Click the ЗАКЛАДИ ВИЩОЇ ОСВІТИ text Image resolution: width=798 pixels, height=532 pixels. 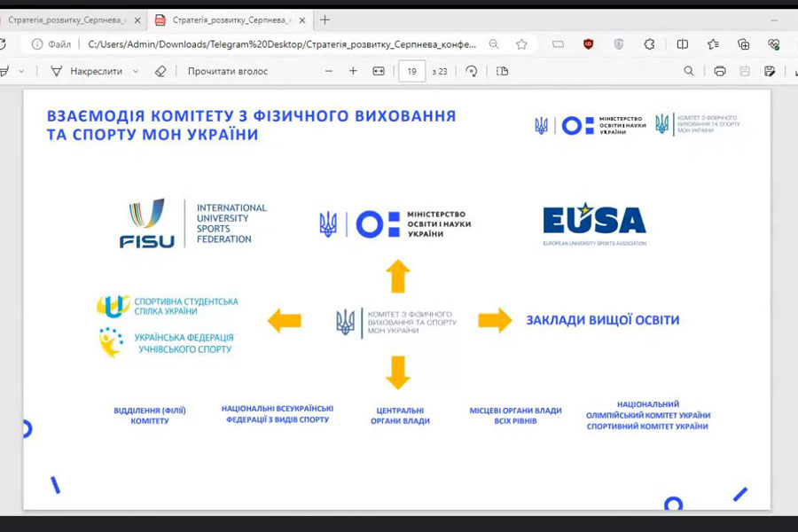click(603, 320)
